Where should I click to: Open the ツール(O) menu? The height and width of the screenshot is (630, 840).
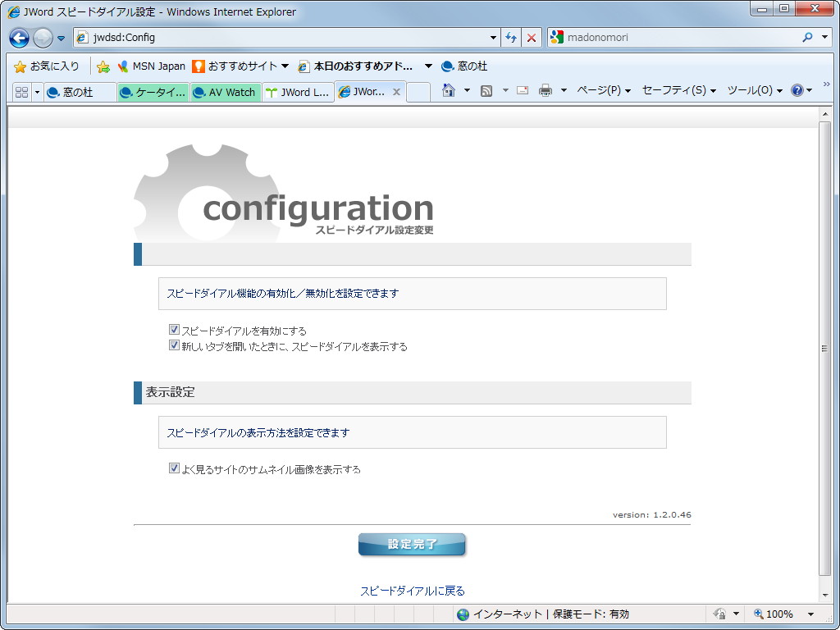[755, 90]
